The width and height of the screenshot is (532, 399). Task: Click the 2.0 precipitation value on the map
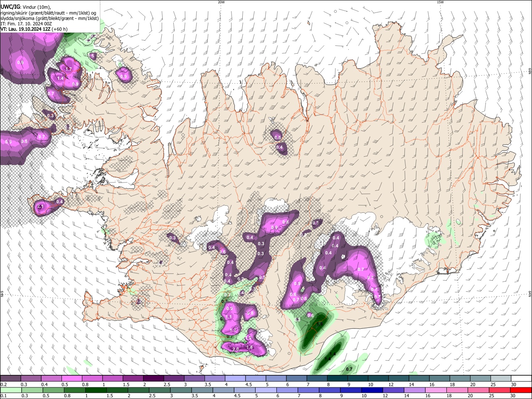[236, 350]
